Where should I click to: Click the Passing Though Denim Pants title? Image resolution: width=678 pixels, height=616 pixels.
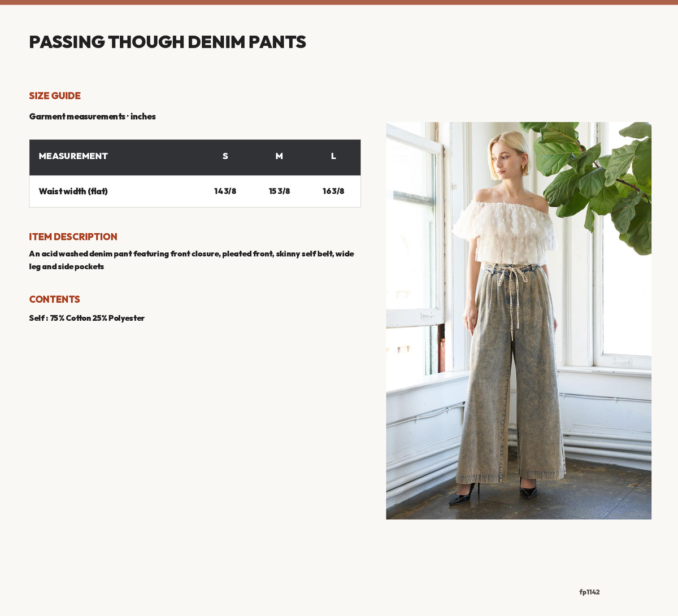[x=167, y=42]
